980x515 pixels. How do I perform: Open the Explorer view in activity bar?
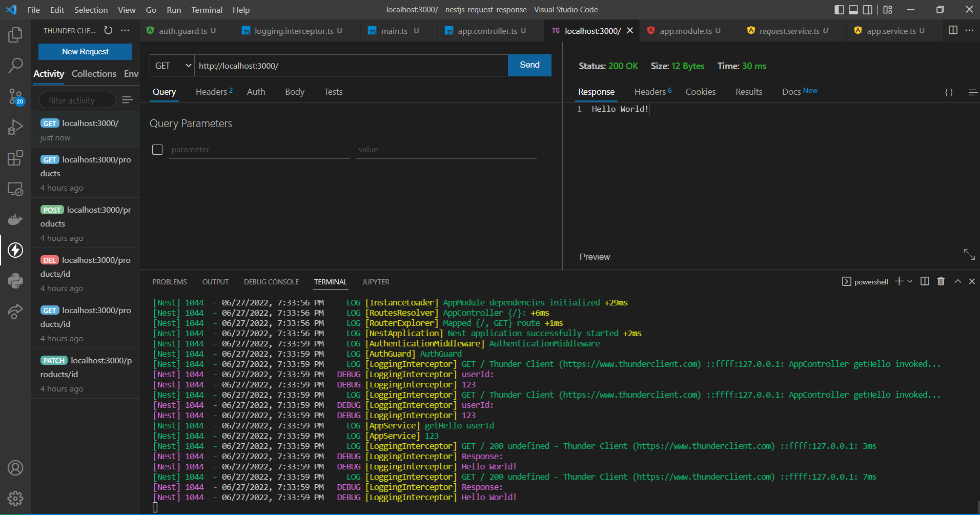pyautogui.click(x=15, y=35)
